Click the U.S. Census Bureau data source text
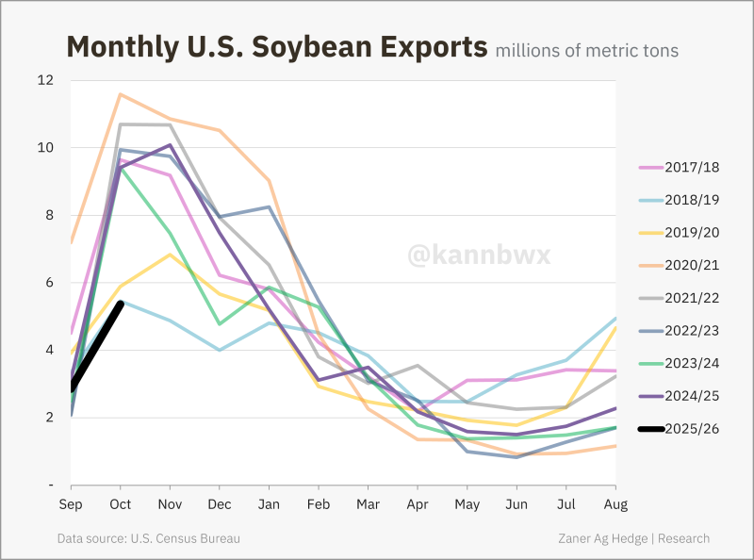The width and height of the screenshot is (754, 560). (x=148, y=538)
